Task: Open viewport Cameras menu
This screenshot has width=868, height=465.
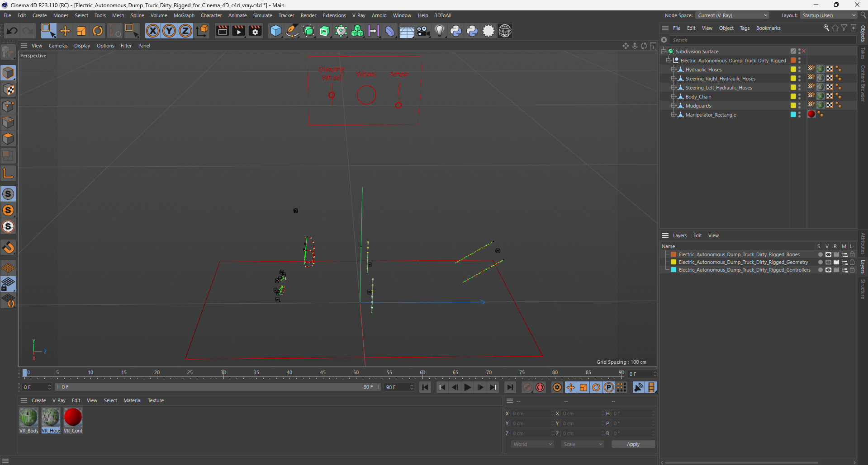Action: (58, 46)
